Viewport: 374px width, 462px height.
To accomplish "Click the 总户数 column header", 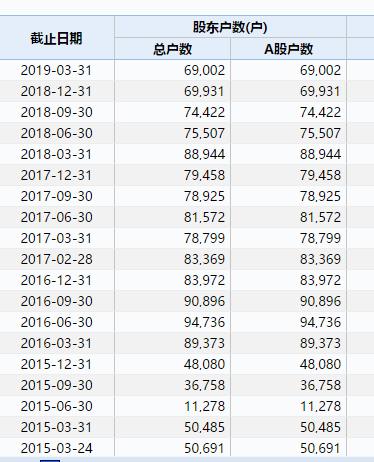I will click(x=172, y=49).
